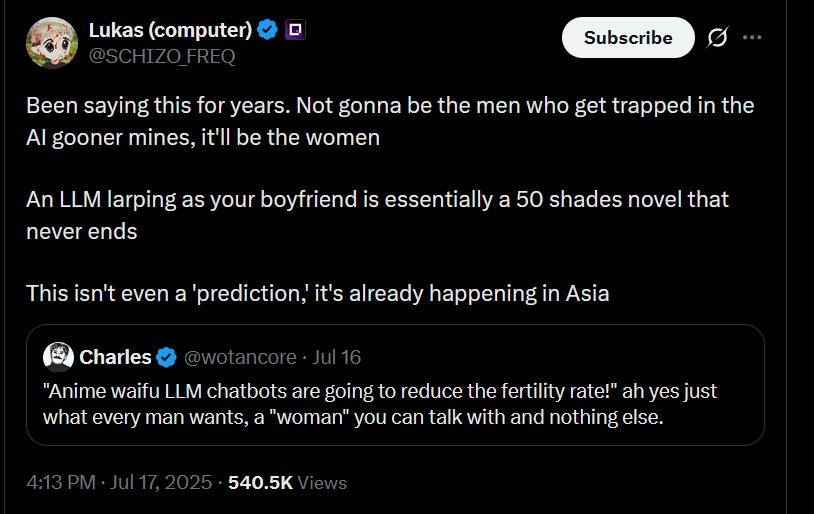Subscribe to Lukas (computer)
This screenshot has height=514, width=814.
click(628, 37)
